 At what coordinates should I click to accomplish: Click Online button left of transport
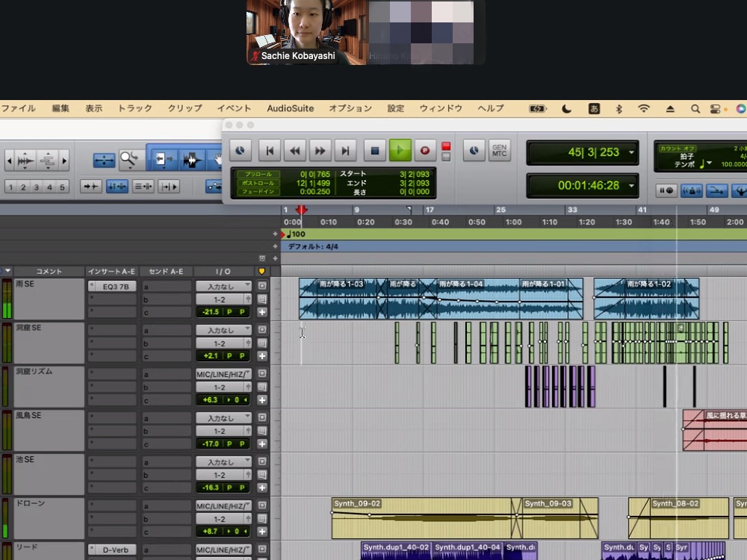click(x=240, y=151)
